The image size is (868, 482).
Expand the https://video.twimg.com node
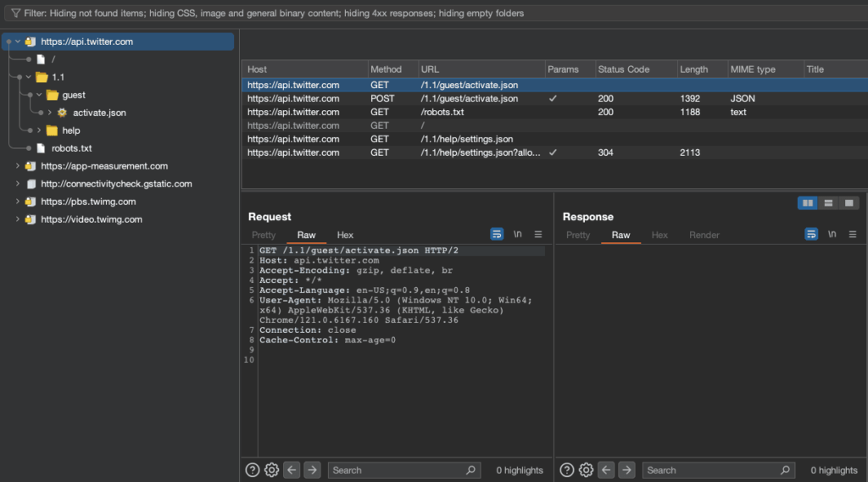[x=18, y=219]
